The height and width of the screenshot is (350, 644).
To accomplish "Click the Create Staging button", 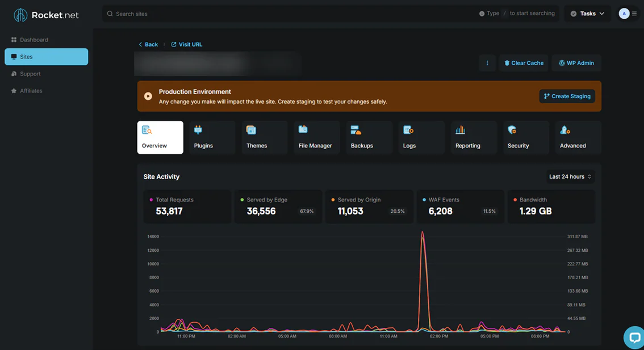I will (567, 96).
